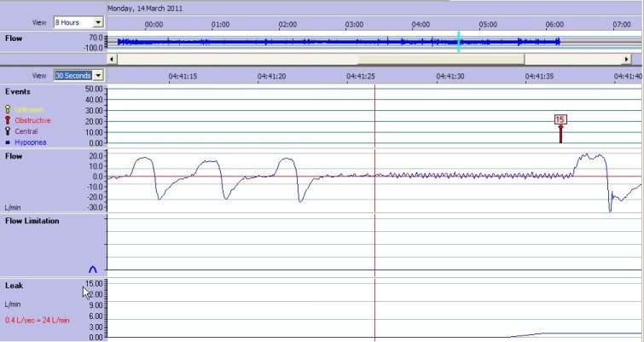Click the cyan position marker in overview

459,41
